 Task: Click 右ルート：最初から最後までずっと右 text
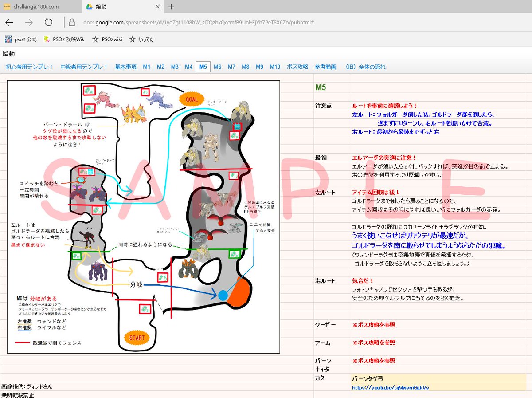(x=395, y=132)
